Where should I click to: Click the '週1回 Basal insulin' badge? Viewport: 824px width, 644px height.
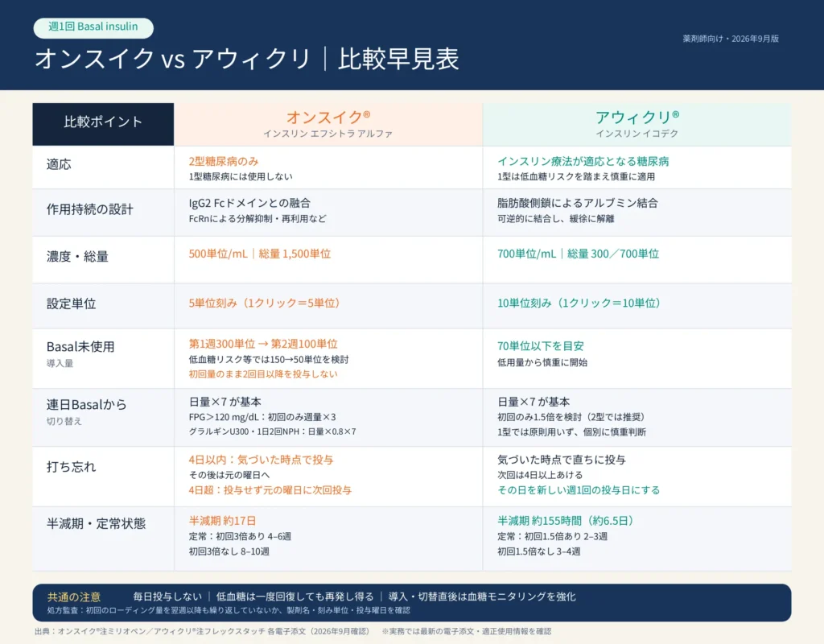[x=93, y=27]
